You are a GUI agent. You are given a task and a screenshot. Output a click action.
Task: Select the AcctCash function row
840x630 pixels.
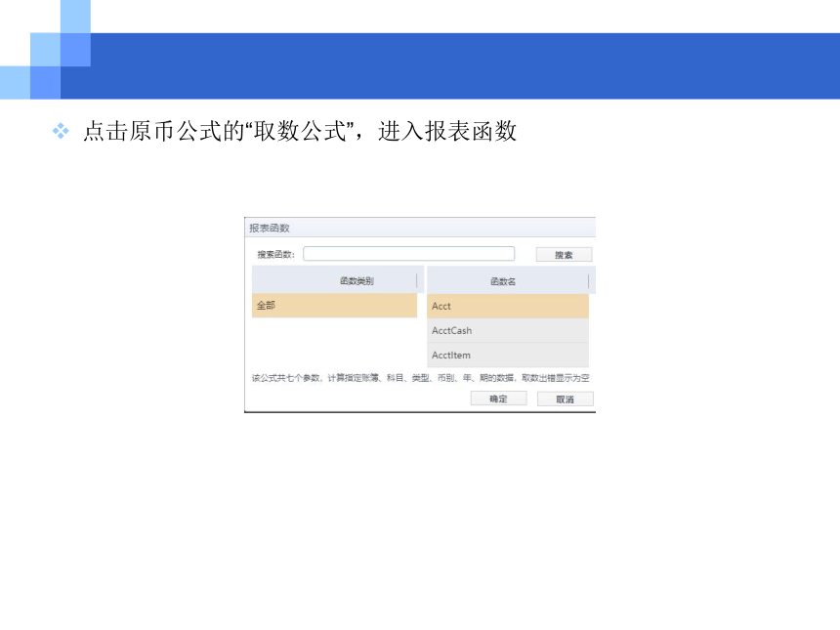pos(508,330)
